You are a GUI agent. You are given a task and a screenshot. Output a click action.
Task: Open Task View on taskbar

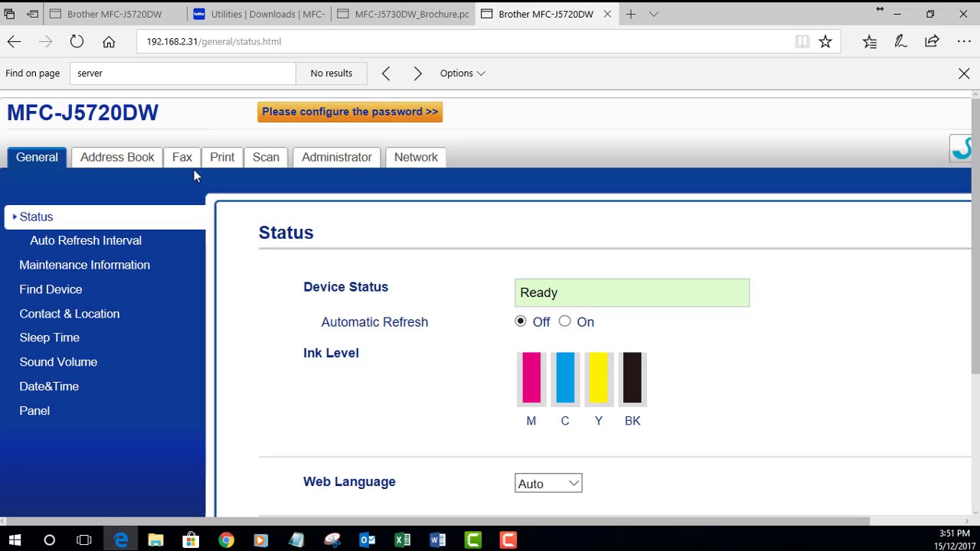pyautogui.click(x=84, y=540)
